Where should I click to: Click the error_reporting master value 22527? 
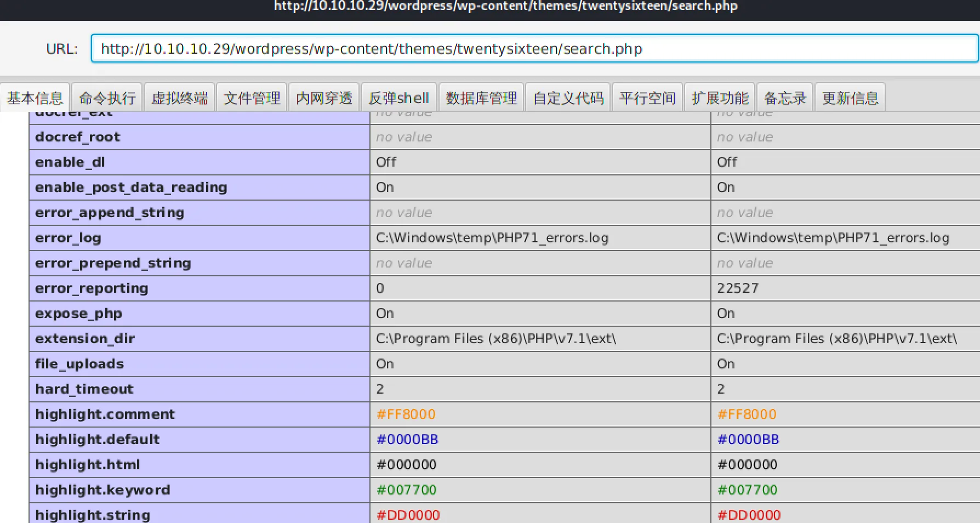tap(738, 288)
